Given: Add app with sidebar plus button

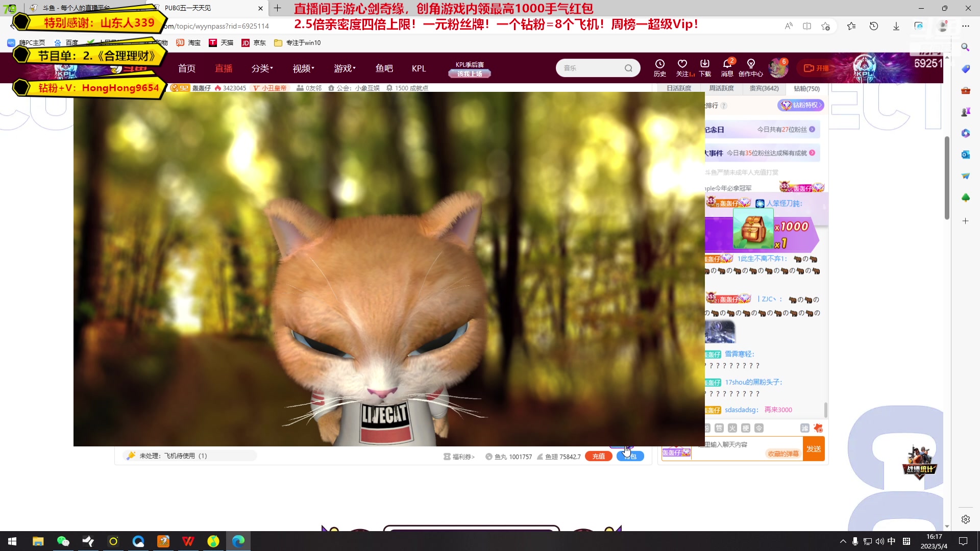Looking at the screenshot, I should [x=965, y=221].
